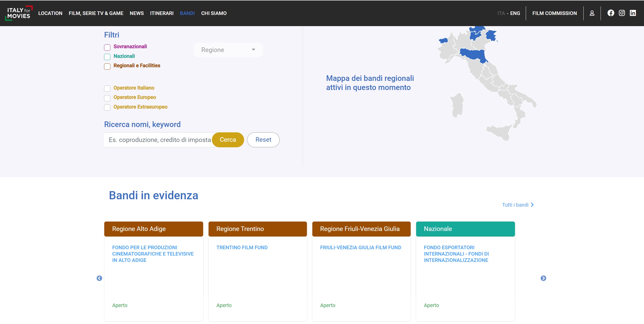Open the Instagram profile icon
The width and height of the screenshot is (644, 324).
pos(622,13)
